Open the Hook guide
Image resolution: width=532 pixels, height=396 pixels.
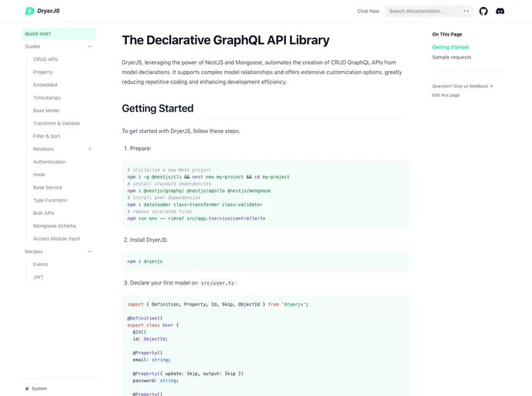point(39,175)
